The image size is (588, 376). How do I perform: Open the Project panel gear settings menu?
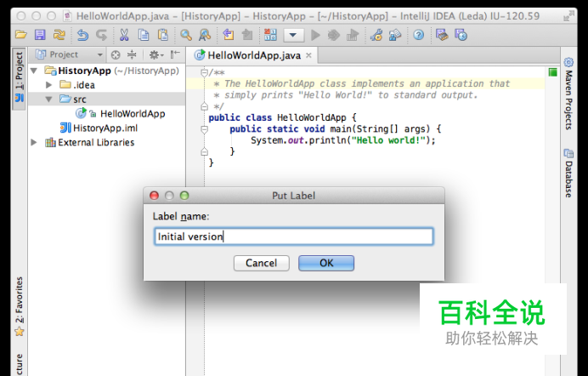point(156,55)
